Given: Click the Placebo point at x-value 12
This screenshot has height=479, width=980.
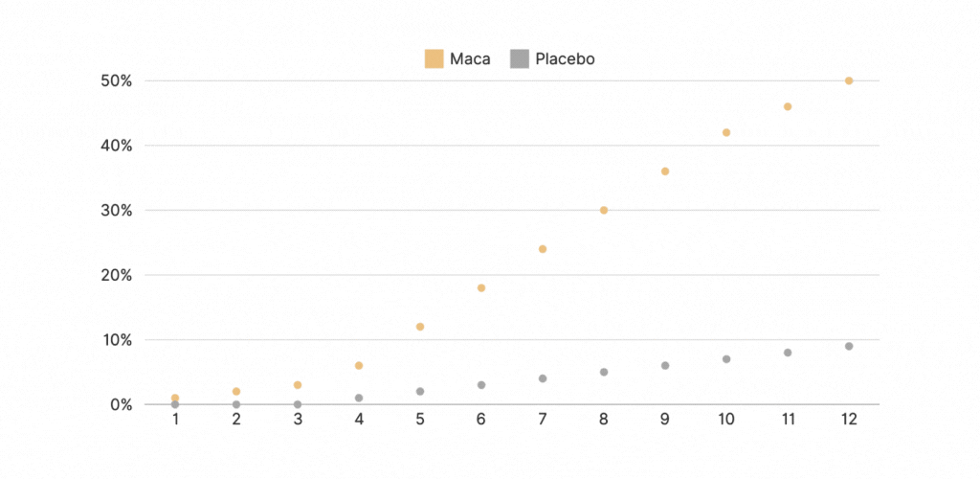Looking at the screenshot, I should [849, 346].
